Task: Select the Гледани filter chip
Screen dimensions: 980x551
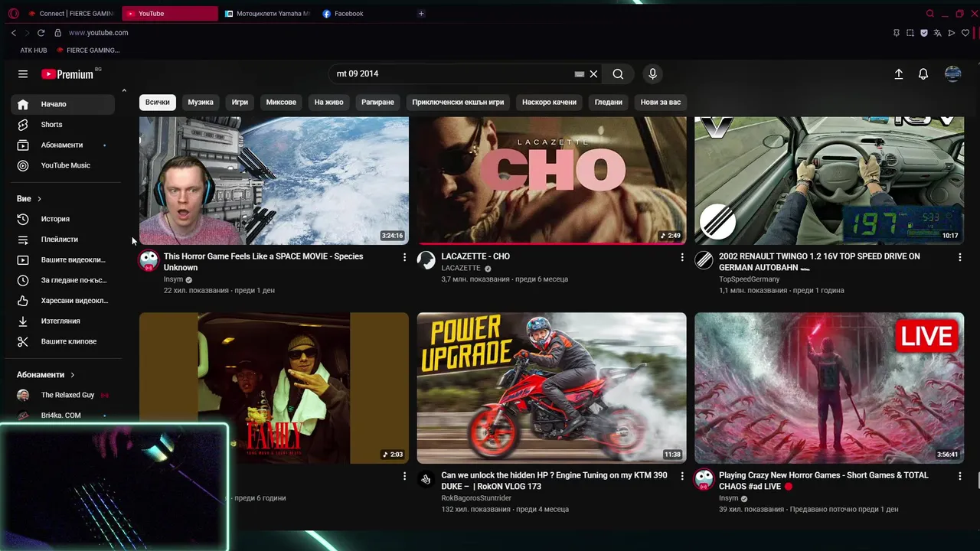Action: (x=609, y=102)
